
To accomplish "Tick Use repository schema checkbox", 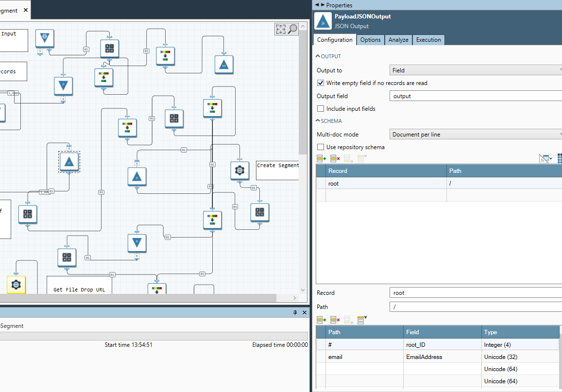I will tap(321, 147).
